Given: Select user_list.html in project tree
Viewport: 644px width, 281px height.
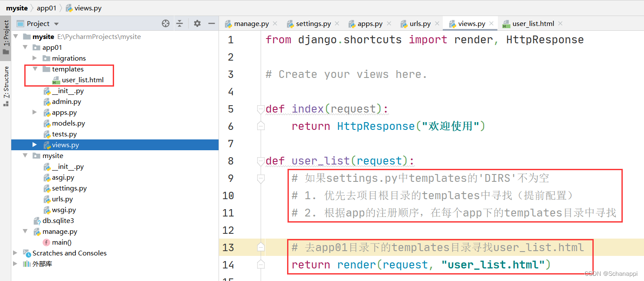Looking at the screenshot, I should pos(82,80).
